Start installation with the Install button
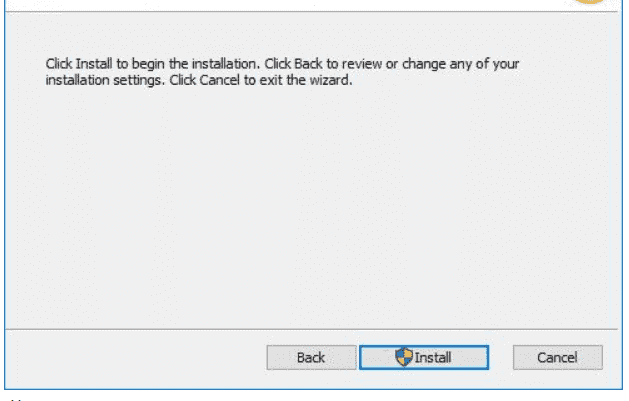Screen dimensions: 629x401 click(x=424, y=357)
